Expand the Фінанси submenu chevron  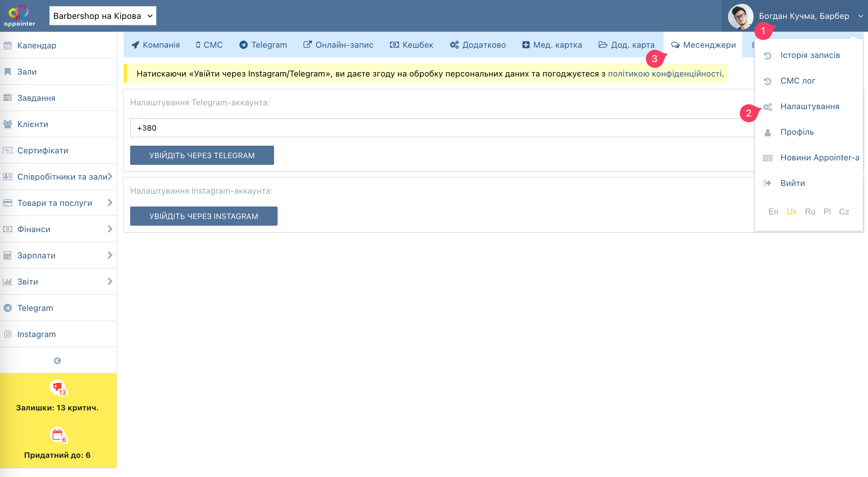pyautogui.click(x=110, y=229)
